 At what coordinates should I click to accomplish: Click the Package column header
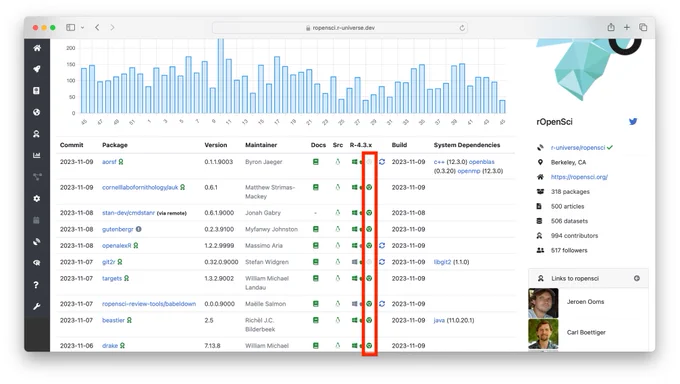click(115, 145)
